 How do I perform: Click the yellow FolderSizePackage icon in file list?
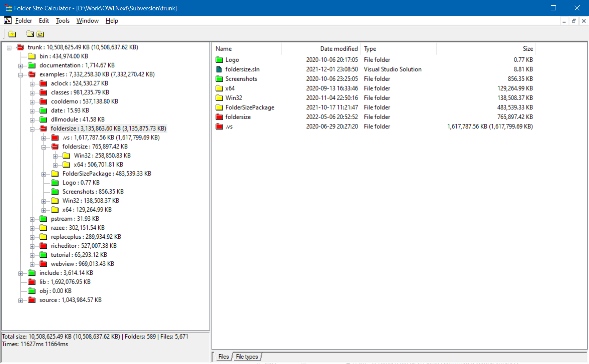click(219, 107)
